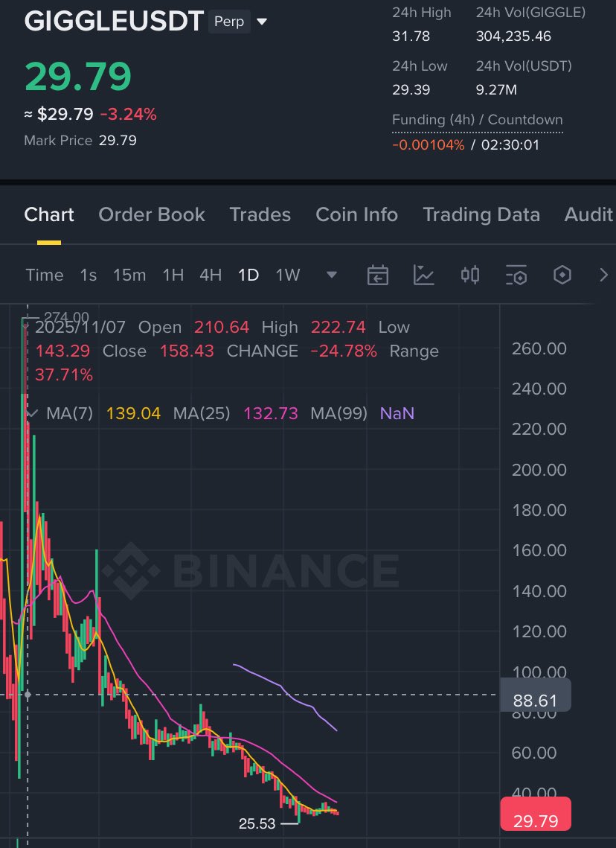Open the Coin Info tab

[356, 214]
